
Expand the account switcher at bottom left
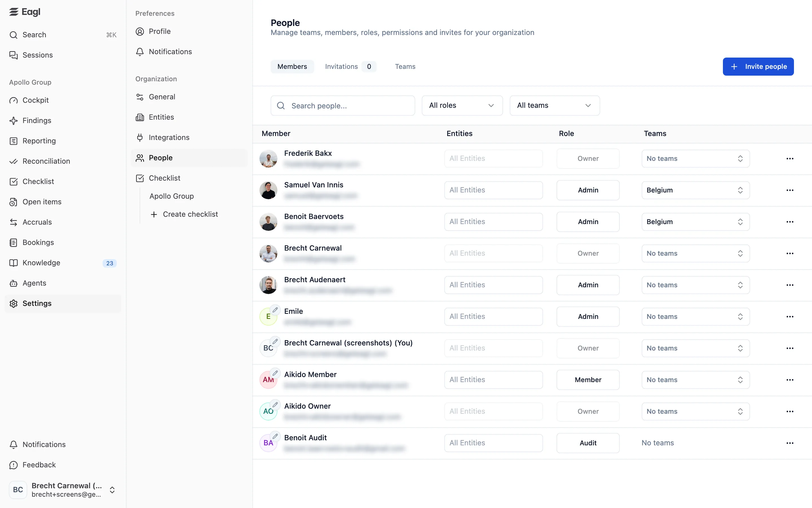pos(112,490)
